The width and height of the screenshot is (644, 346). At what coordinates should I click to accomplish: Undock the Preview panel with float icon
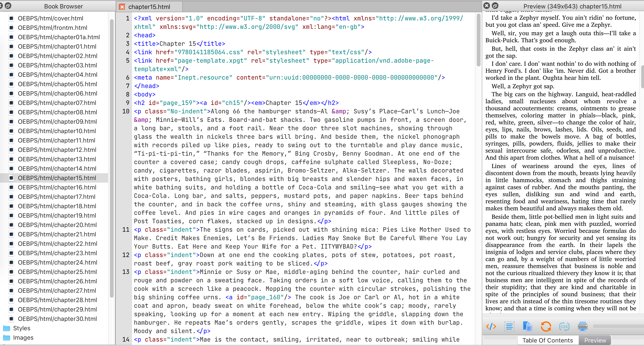tap(495, 6)
